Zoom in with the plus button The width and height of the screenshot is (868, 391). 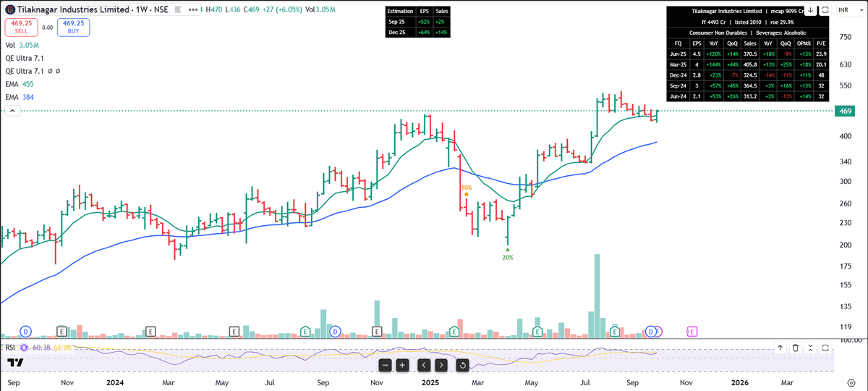(x=403, y=365)
